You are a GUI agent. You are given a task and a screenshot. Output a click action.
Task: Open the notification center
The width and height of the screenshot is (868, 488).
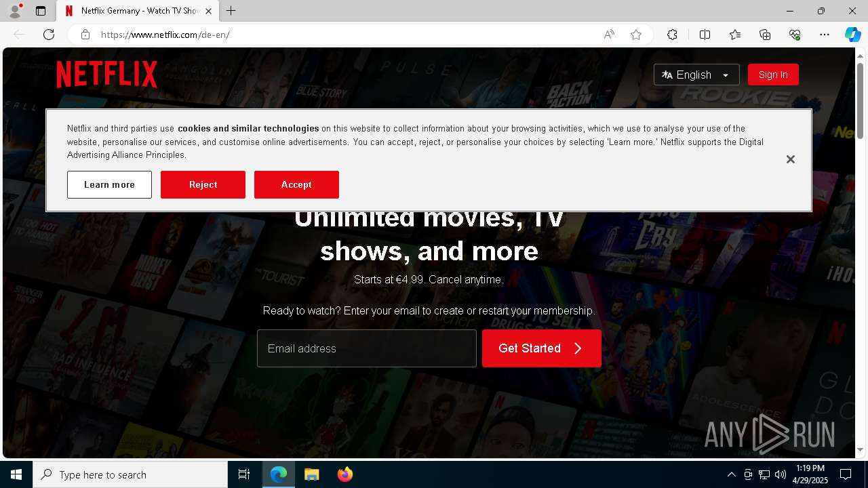tap(846, 474)
